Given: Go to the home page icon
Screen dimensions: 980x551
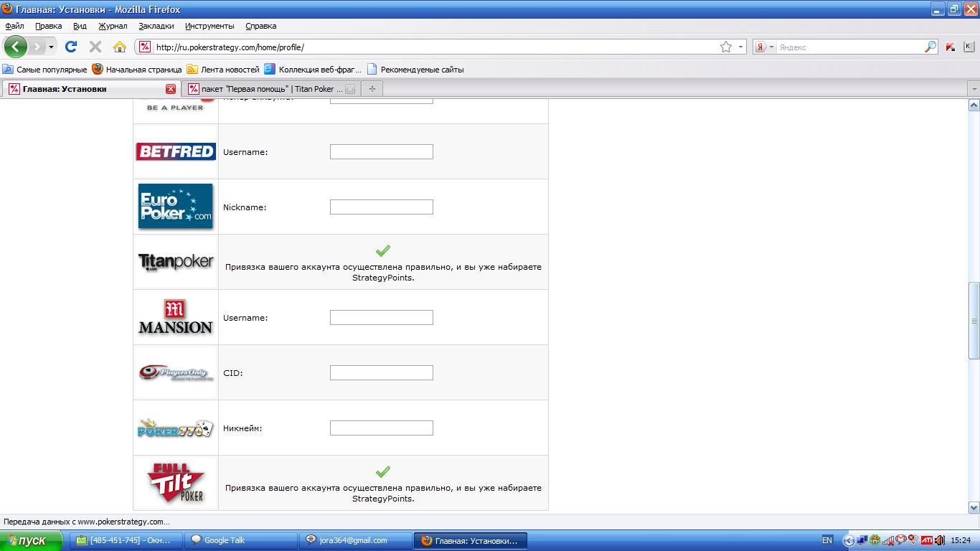Looking at the screenshot, I should point(120,47).
